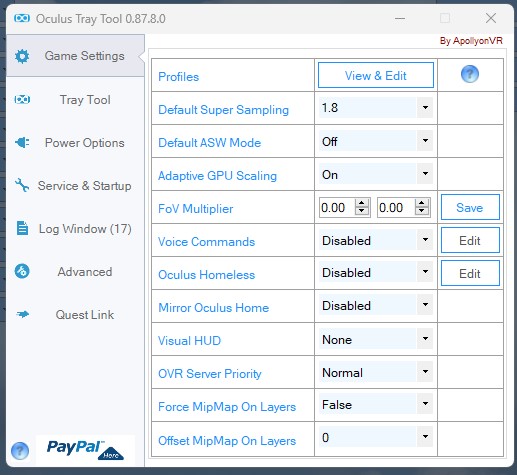Click the Quest Link arrow icon

[22, 314]
